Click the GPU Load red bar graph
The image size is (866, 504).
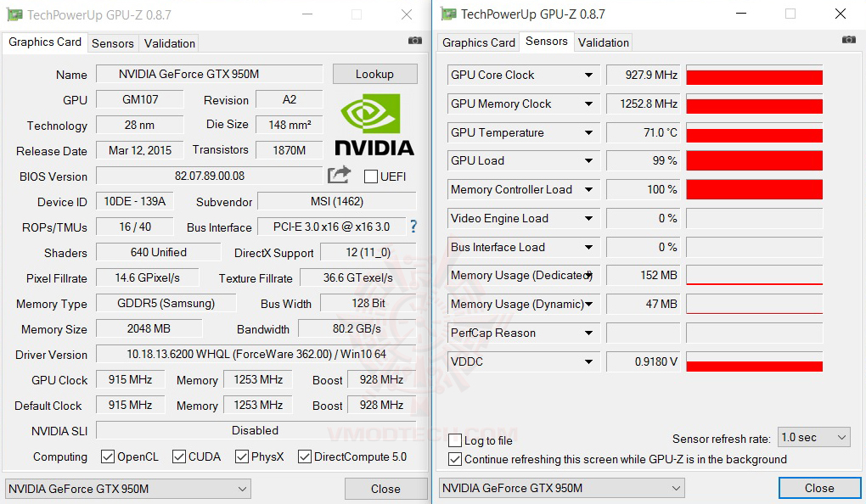754,160
